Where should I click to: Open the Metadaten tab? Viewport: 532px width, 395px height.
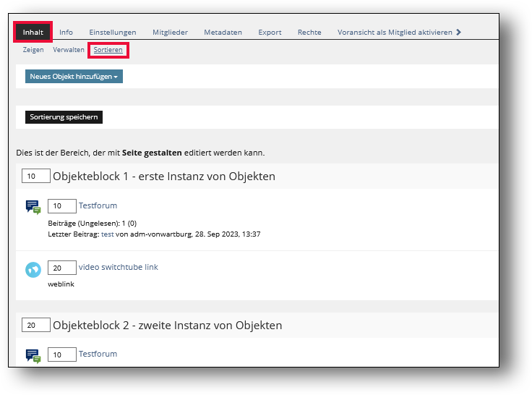[x=223, y=33]
